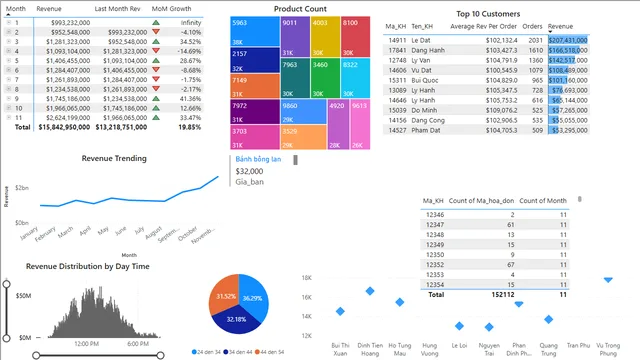
Task: Sort by the MoM Growth column header
Action: [171, 9]
